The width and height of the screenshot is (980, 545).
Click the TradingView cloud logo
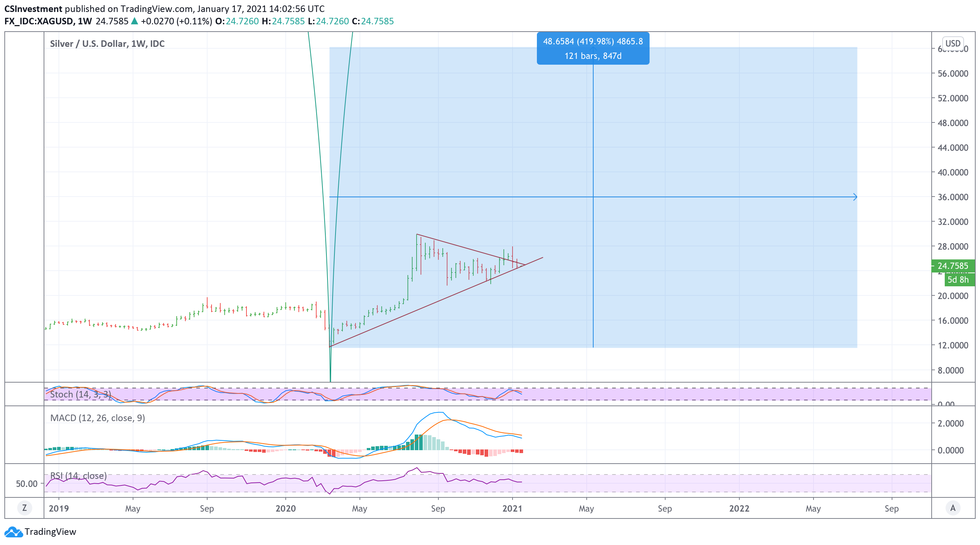pyautogui.click(x=14, y=532)
